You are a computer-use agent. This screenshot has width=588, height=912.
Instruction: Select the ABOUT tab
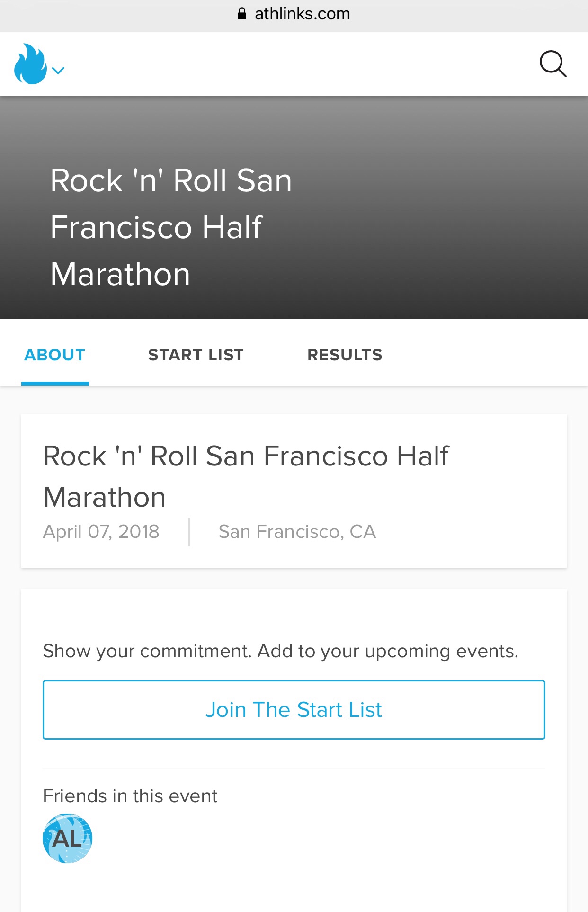(55, 355)
